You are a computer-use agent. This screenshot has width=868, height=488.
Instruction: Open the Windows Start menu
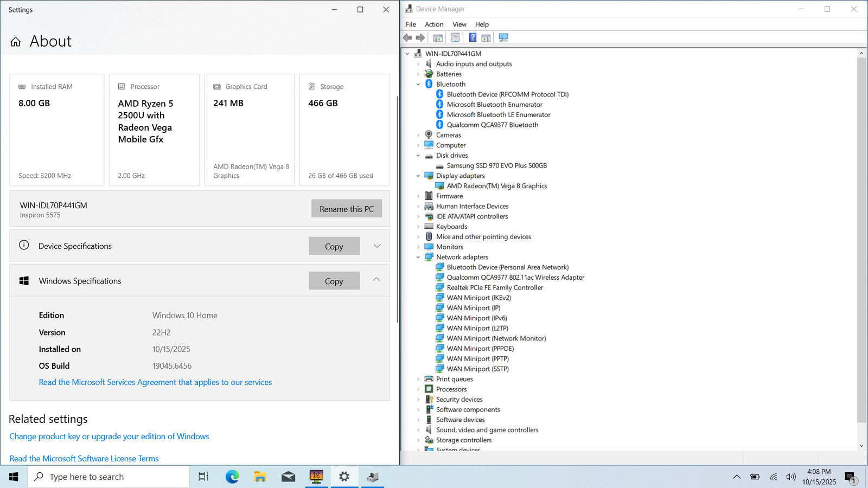click(14, 477)
